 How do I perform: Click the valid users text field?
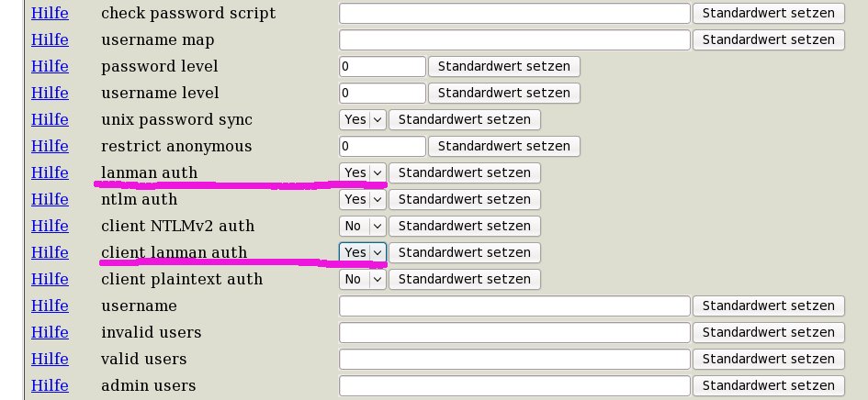click(514, 359)
